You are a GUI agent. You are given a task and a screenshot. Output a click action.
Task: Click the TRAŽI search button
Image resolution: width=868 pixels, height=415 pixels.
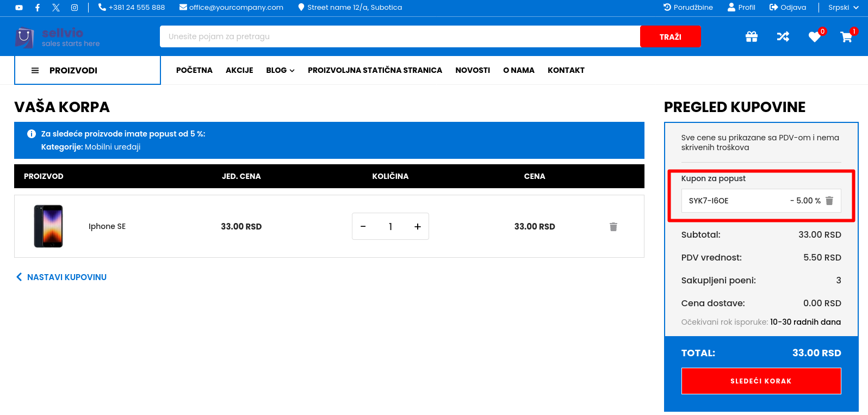(x=670, y=37)
